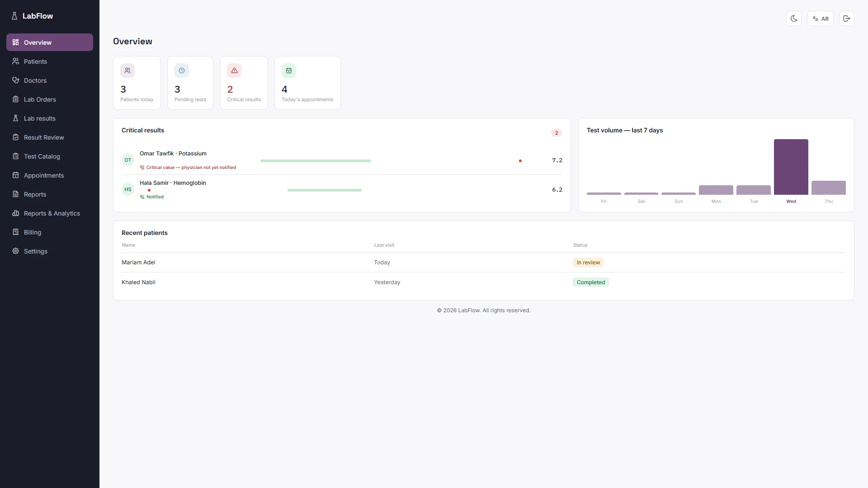Click the logout icon button
This screenshot has width=868, height=488.
click(x=847, y=19)
